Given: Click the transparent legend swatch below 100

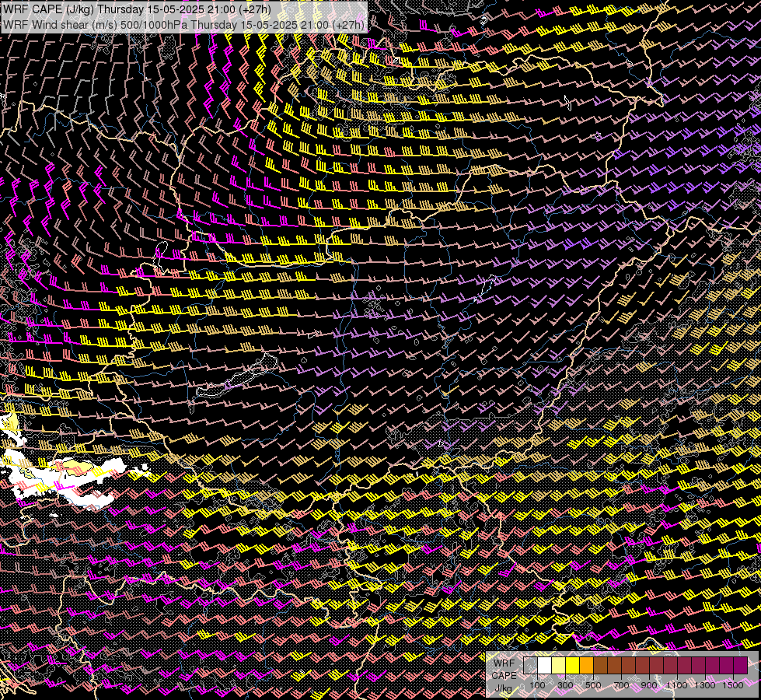Looking at the screenshot, I should [x=530, y=666].
